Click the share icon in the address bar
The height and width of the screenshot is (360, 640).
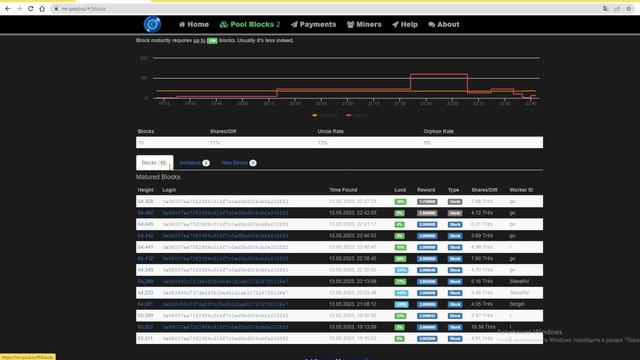click(617, 9)
